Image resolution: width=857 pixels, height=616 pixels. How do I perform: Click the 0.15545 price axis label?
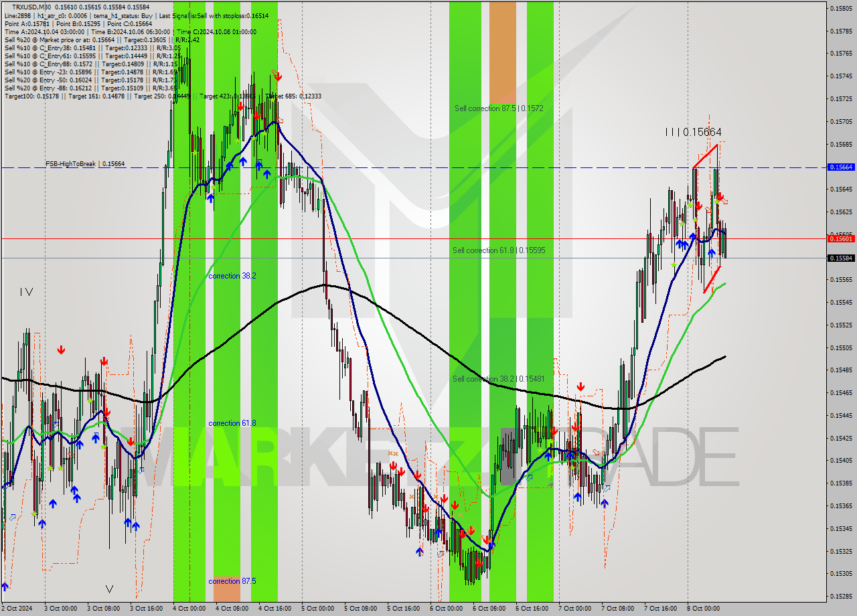pyautogui.click(x=840, y=302)
